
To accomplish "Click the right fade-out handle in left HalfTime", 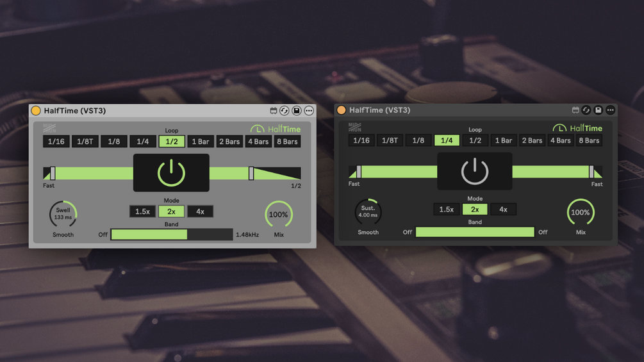I will 251,173.
